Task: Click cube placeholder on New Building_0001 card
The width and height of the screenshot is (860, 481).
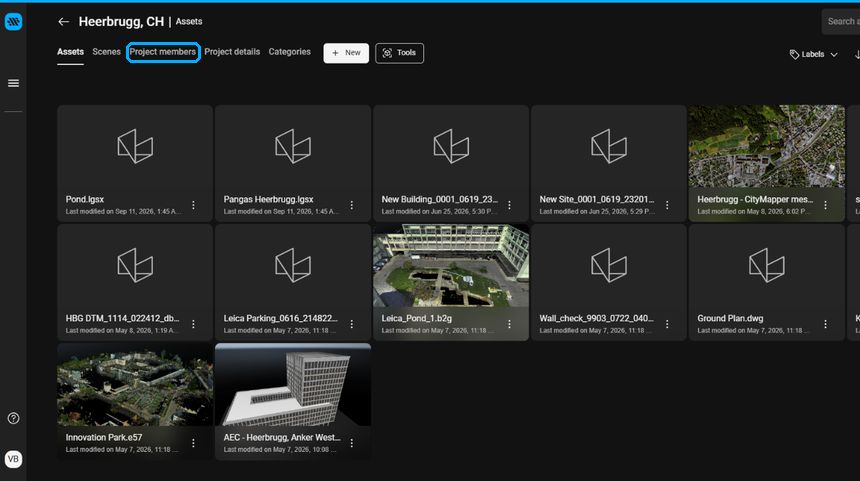Action: 451,146
